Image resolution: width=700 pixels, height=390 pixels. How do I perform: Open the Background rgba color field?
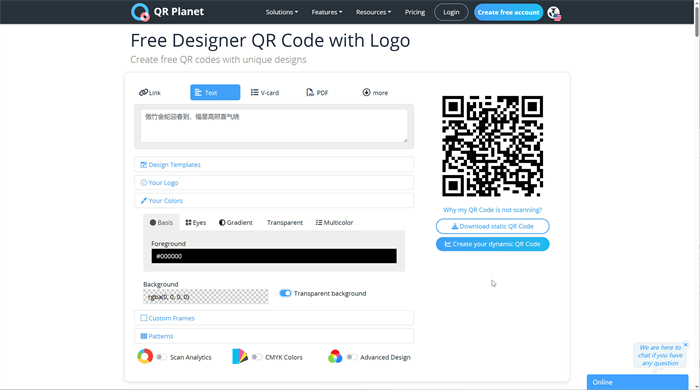pyautogui.click(x=205, y=297)
